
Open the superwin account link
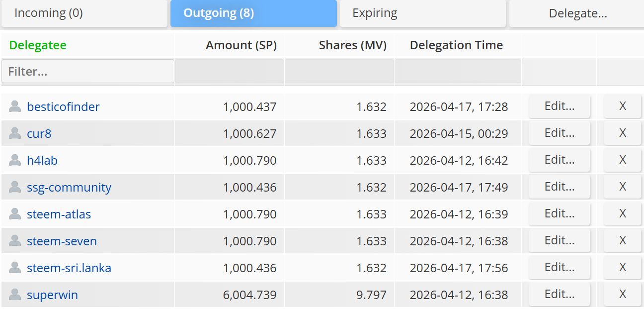pyautogui.click(x=52, y=295)
